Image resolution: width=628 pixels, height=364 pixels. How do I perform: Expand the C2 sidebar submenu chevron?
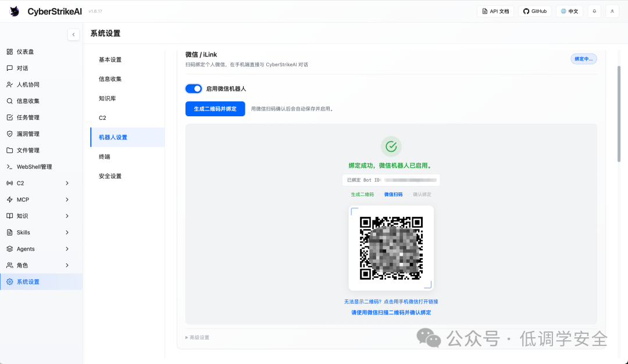pyautogui.click(x=67, y=183)
